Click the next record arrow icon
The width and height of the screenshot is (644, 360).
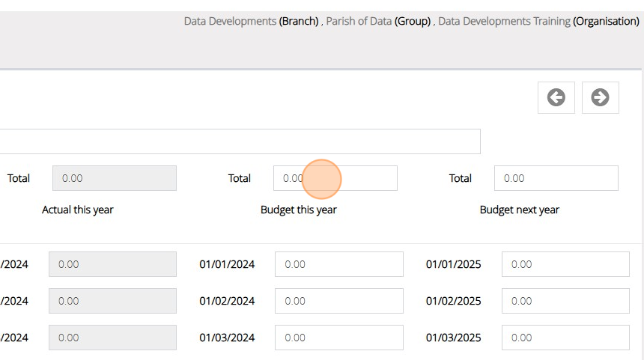tap(600, 97)
